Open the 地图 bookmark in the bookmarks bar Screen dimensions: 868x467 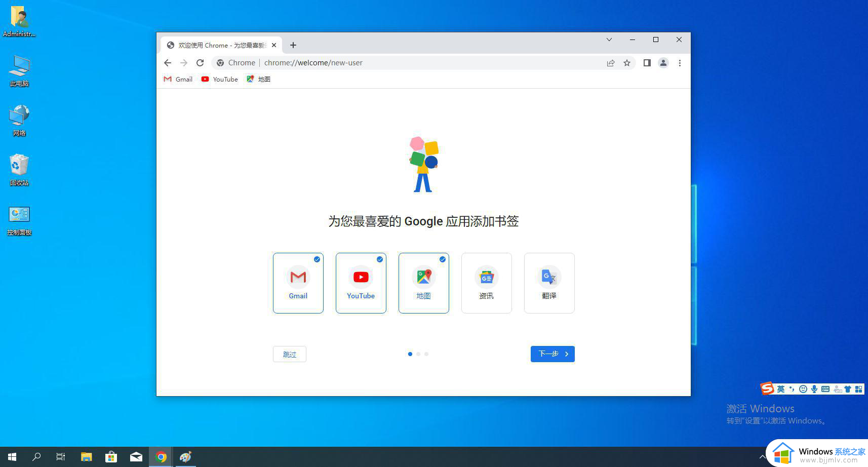[258, 79]
